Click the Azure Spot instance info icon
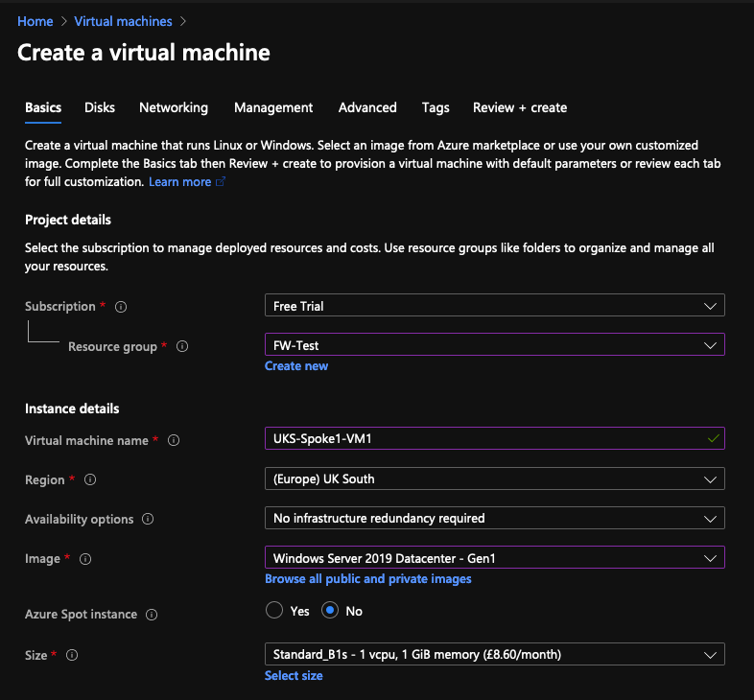Image resolution: width=754 pixels, height=700 pixels. click(x=152, y=615)
